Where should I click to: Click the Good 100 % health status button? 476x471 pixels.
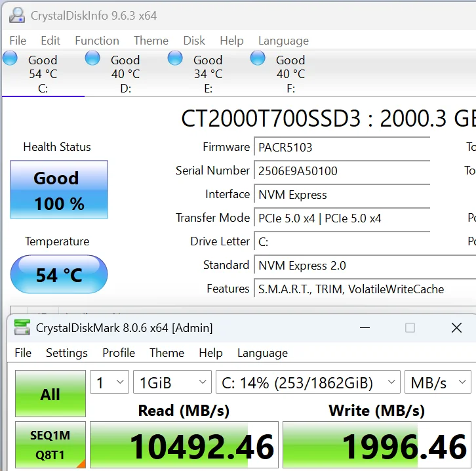[x=59, y=190]
